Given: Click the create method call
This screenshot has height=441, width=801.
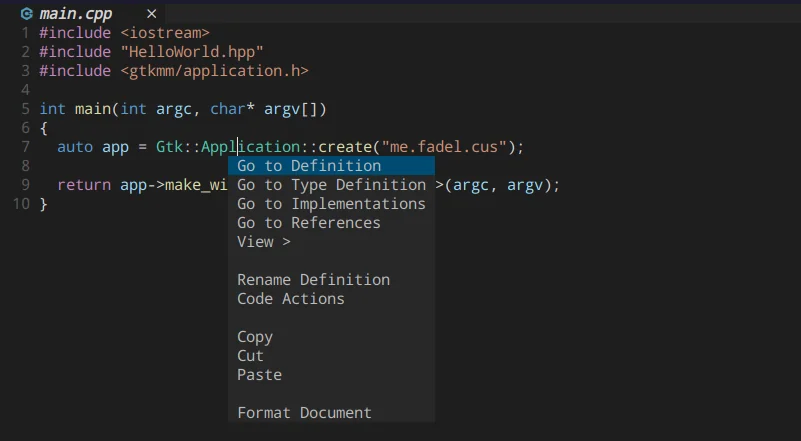Looking at the screenshot, I should click(345, 147).
